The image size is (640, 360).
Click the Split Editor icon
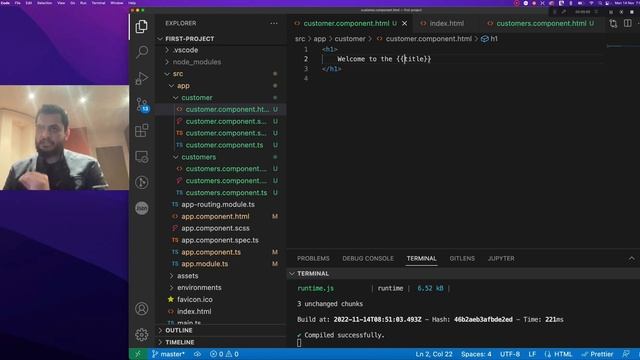click(628, 23)
